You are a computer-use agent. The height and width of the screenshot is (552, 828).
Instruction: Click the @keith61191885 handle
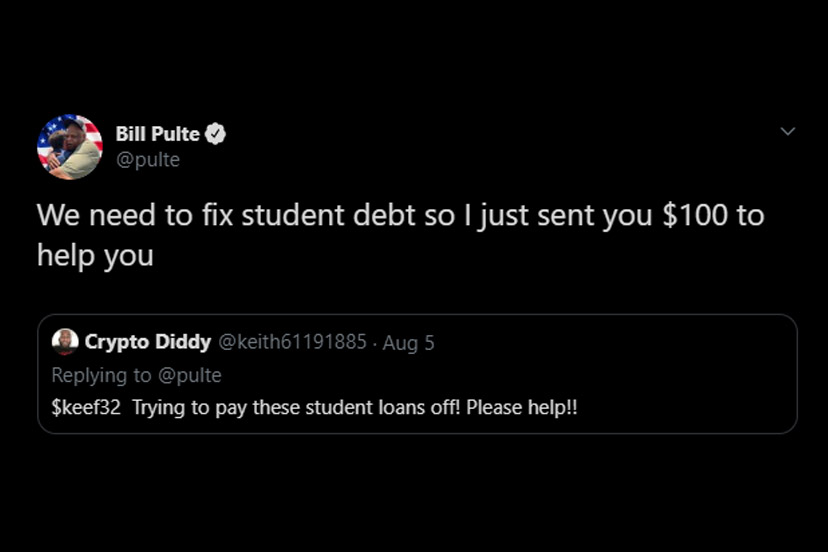(x=292, y=342)
